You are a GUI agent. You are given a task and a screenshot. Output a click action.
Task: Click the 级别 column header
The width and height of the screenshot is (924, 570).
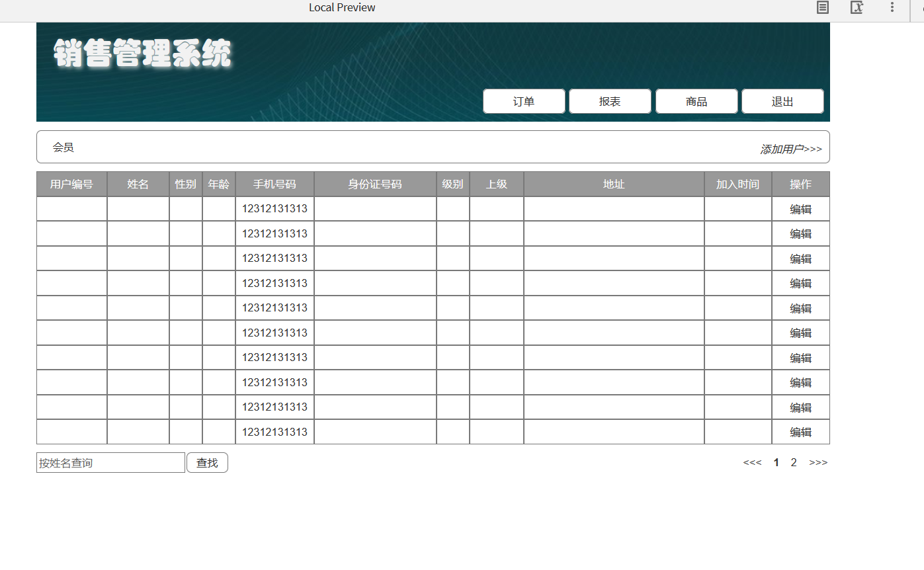click(x=453, y=184)
